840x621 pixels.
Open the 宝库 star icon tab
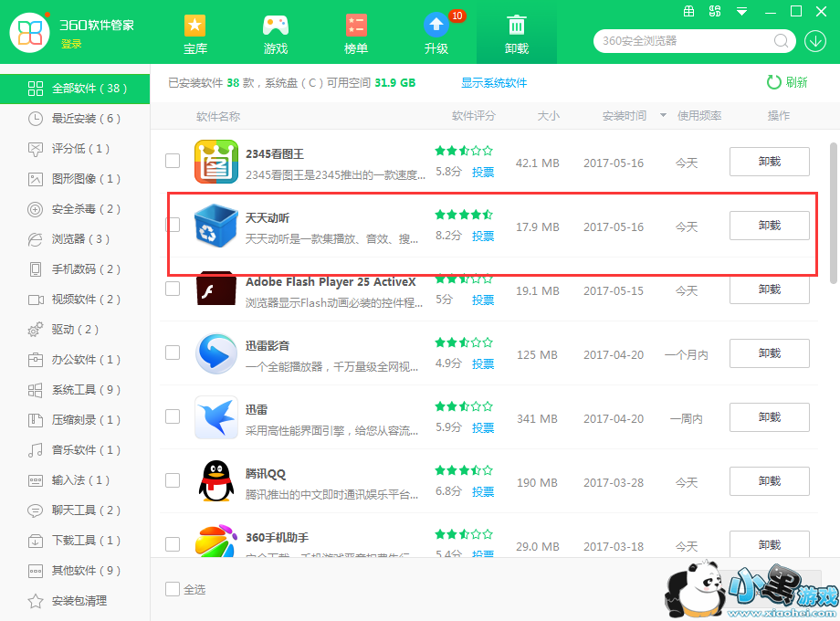195,34
